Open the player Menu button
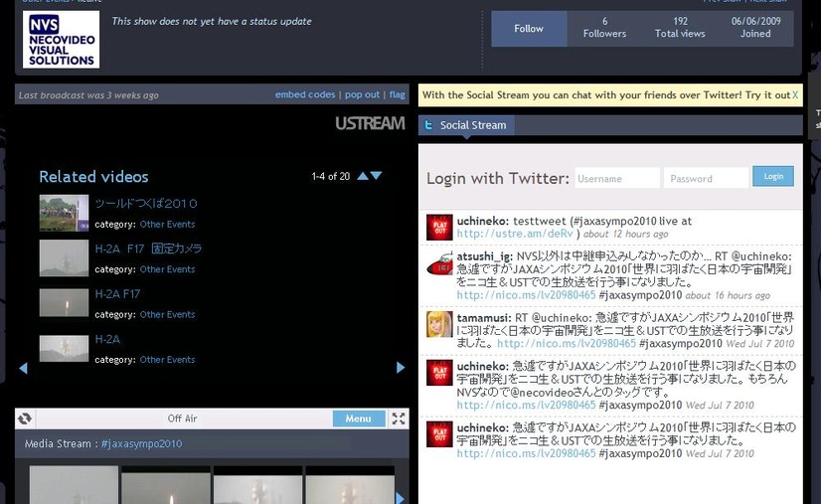Image resolution: width=821 pixels, height=504 pixels. [x=359, y=419]
